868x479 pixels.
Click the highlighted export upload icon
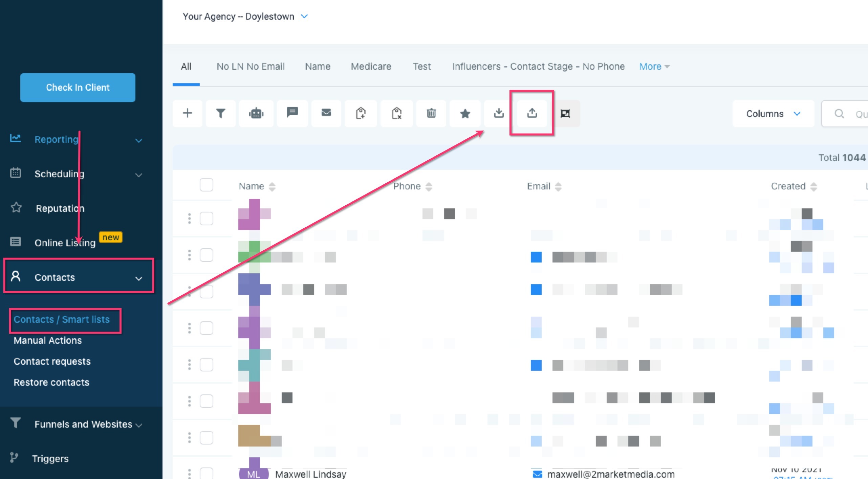532,113
